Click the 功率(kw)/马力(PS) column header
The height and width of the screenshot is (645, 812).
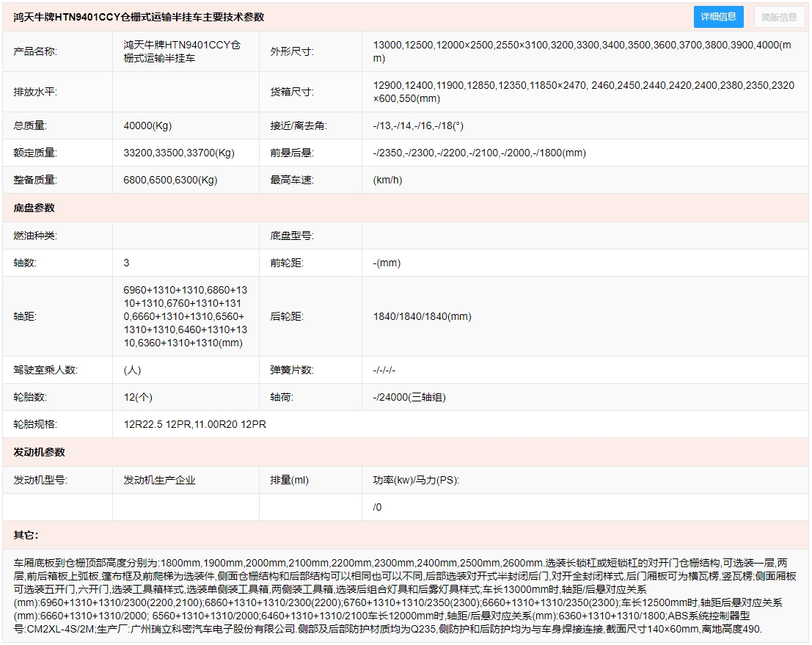pos(416,480)
